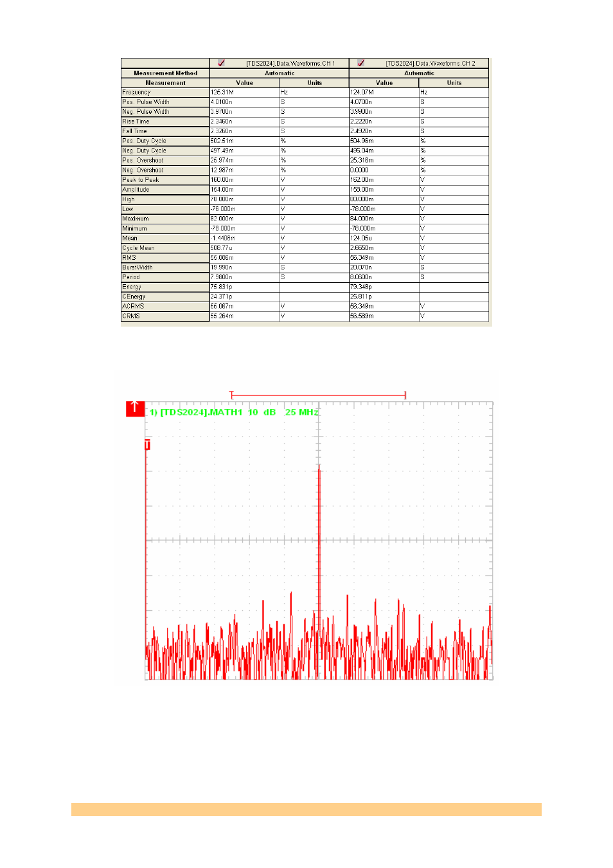Select the Cycle Mean row label
Image resolution: width=613 pixels, height=868 pixels.
[165, 248]
